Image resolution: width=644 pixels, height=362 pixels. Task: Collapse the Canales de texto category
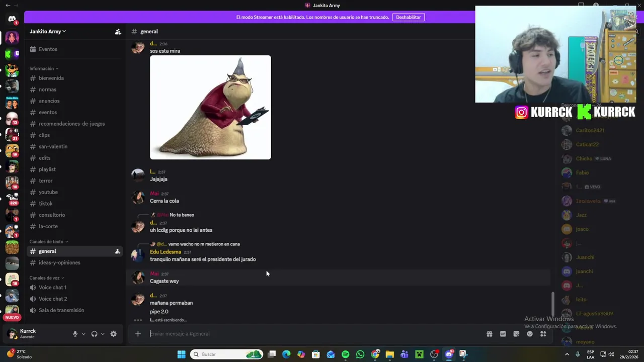tap(49, 242)
